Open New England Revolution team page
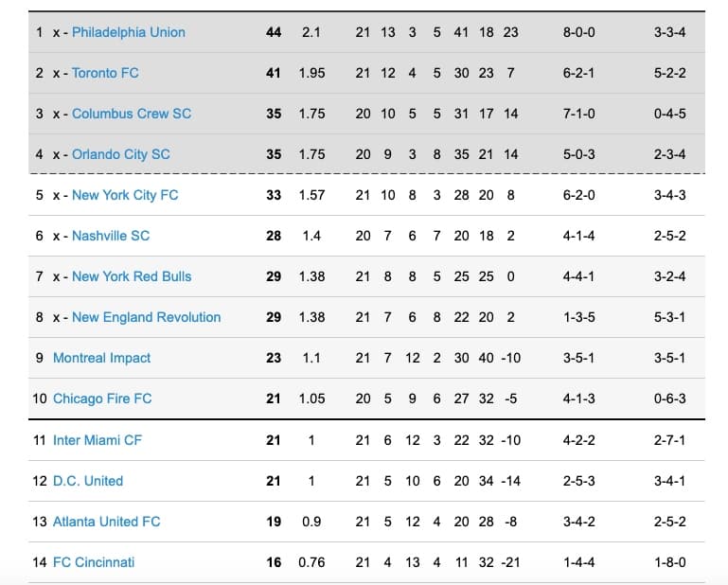 [146, 317]
